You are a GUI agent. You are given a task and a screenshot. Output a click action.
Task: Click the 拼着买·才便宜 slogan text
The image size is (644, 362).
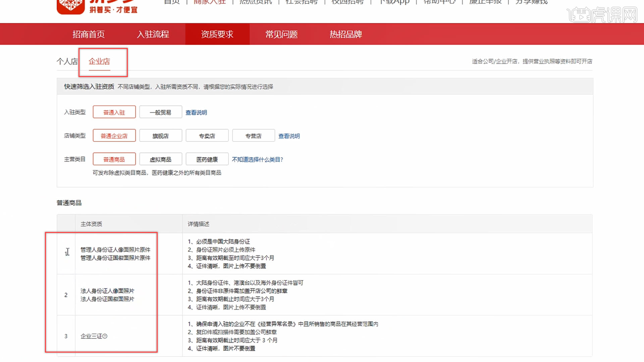tap(113, 10)
